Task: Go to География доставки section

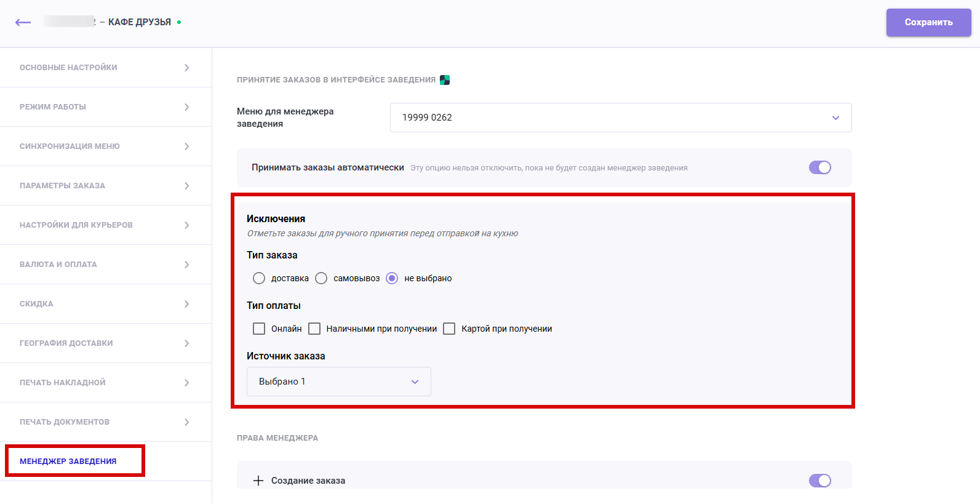Action: pyautogui.click(x=66, y=343)
